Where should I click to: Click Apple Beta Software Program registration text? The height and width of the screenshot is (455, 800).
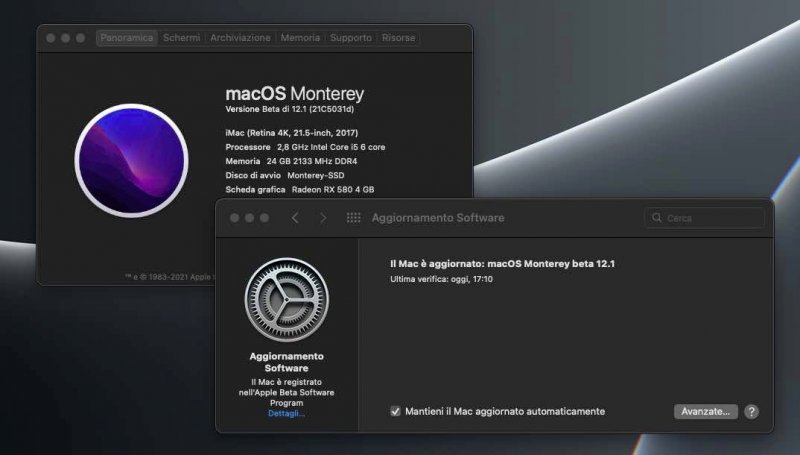(286, 392)
